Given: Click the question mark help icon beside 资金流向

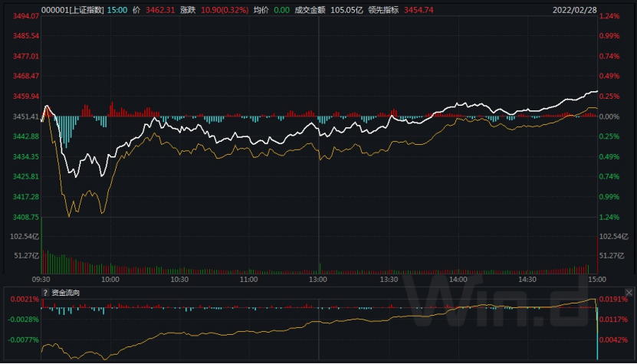Looking at the screenshot, I should (x=45, y=293).
